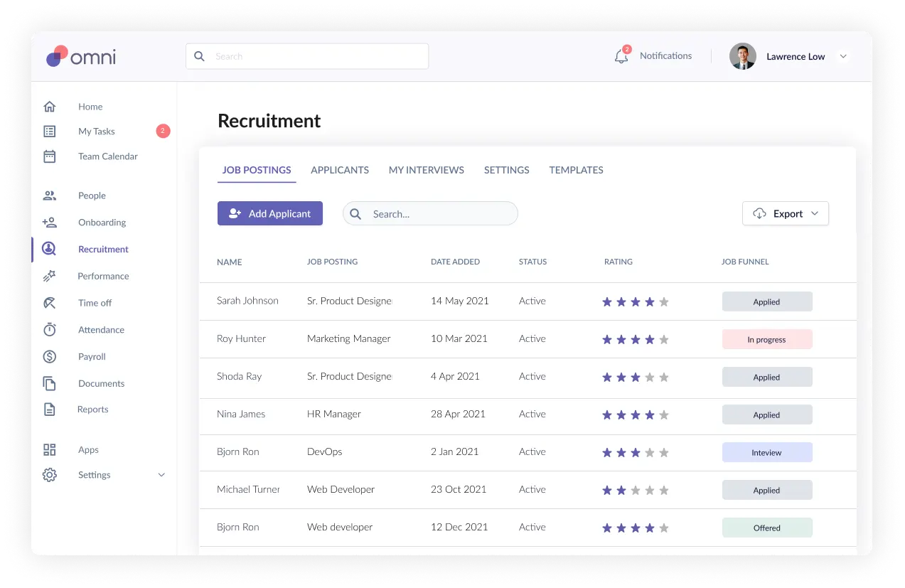Viewport: 905px width, 588px height.
Task: Click the notifications bell icon
Action: point(621,57)
